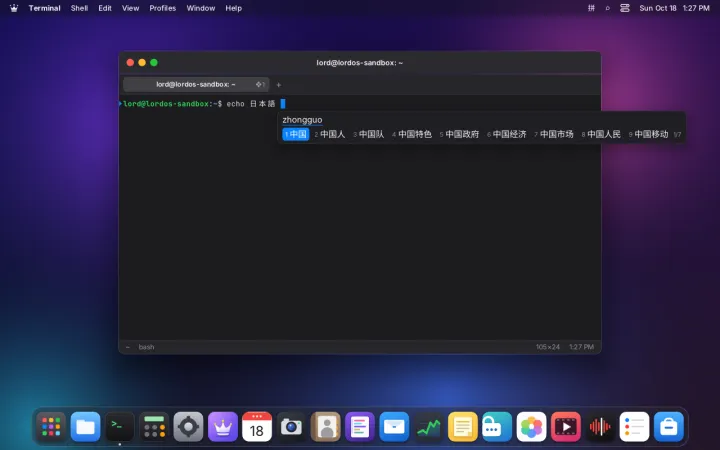720x450 pixels.
Task: Open the Shell menu
Action: (x=79, y=8)
